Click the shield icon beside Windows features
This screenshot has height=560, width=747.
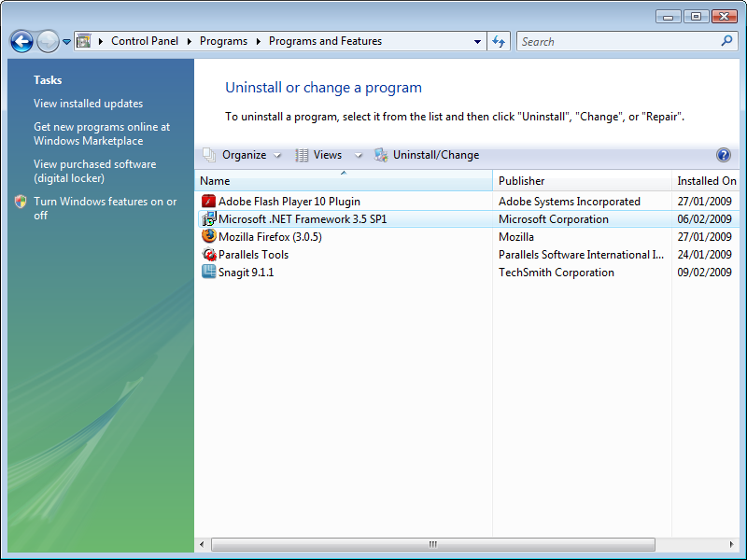tap(21, 202)
